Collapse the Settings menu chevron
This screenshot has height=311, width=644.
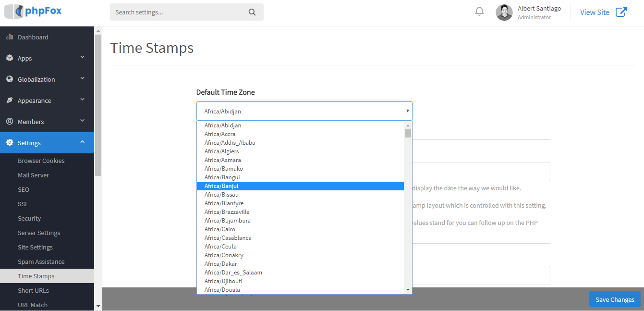click(82, 142)
